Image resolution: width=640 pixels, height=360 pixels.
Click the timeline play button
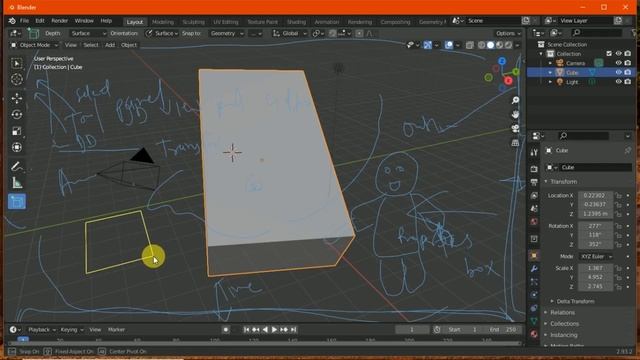[274, 330]
